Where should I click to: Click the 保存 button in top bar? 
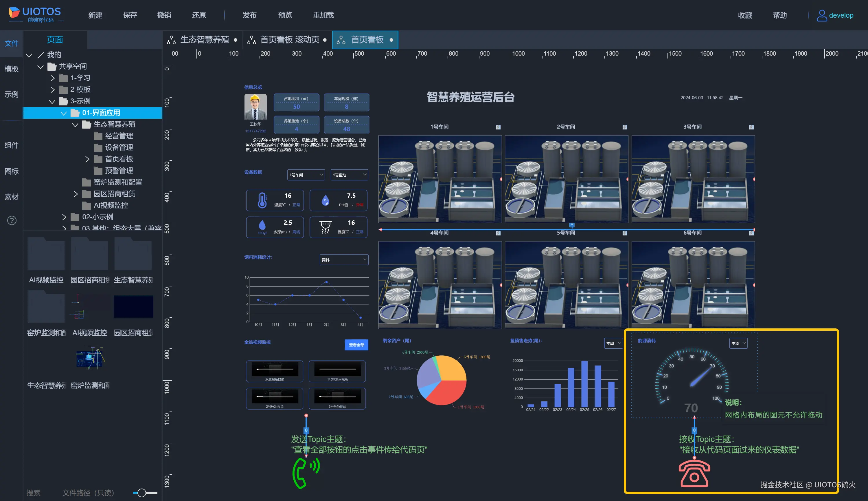(x=130, y=15)
